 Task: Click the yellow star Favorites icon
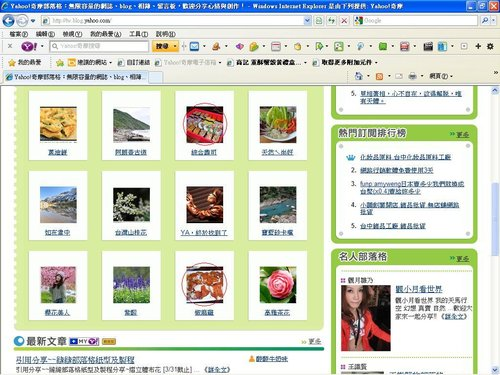12,62
